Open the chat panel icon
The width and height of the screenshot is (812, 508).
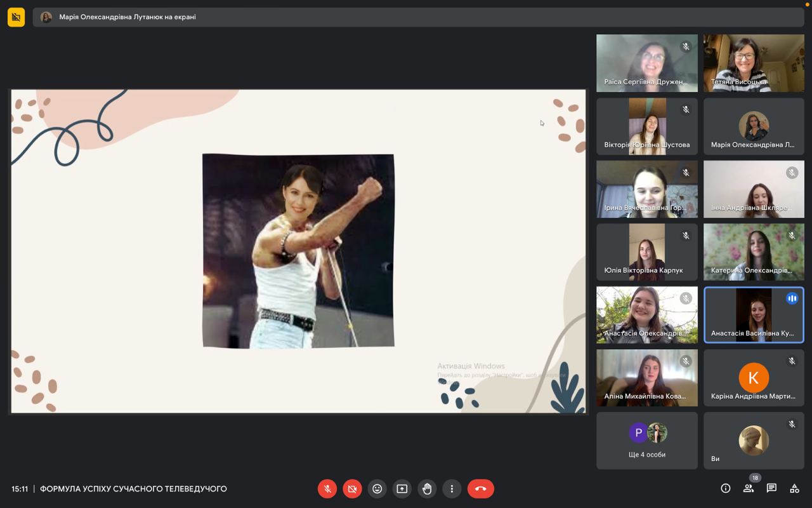coord(771,488)
